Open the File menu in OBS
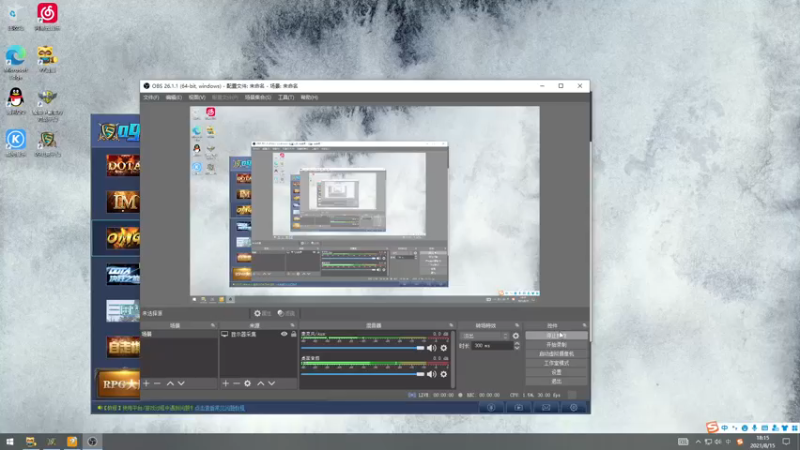The width and height of the screenshot is (800, 450). point(151,97)
